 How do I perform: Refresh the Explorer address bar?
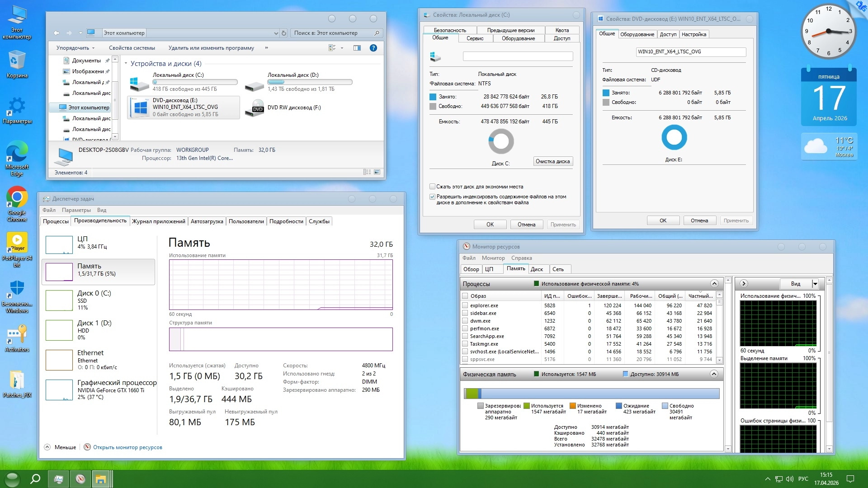(284, 33)
